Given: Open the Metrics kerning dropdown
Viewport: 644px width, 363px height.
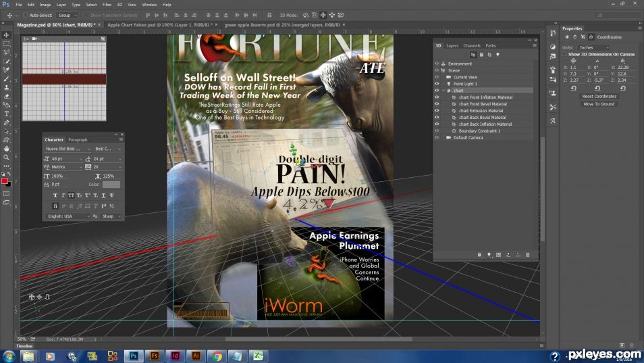Looking at the screenshot, I should tap(67, 167).
